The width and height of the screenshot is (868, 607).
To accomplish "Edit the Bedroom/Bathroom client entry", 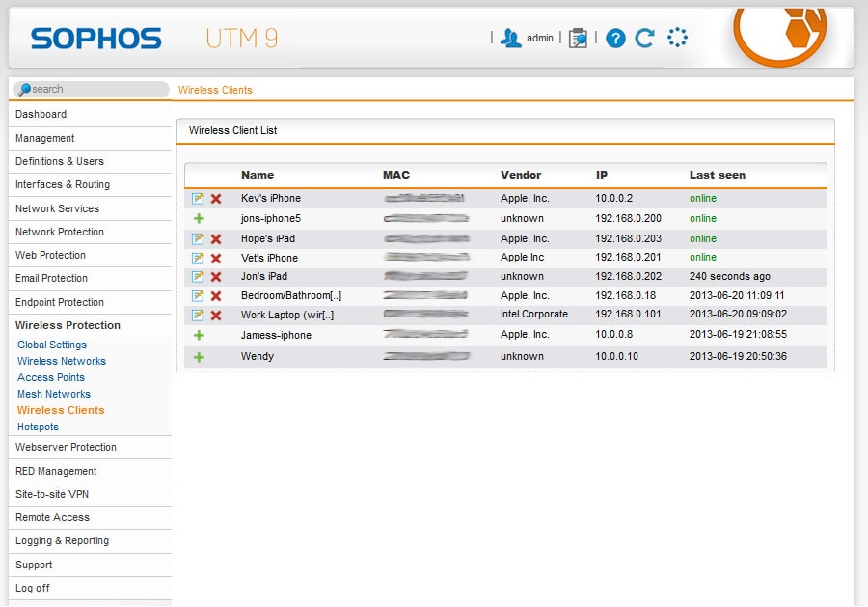I will (198, 295).
